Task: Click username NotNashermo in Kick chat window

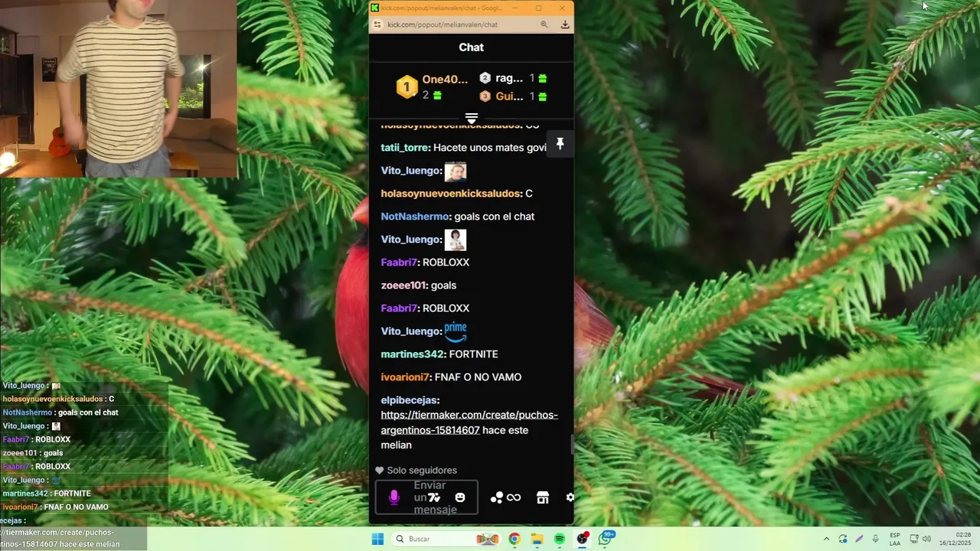Action: pos(414,217)
